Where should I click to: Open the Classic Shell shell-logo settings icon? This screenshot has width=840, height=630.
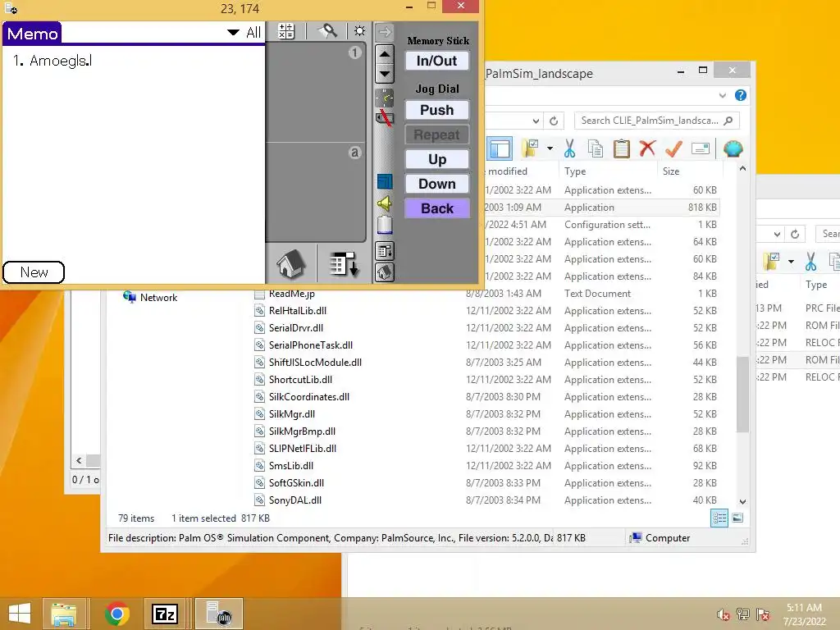733,148
